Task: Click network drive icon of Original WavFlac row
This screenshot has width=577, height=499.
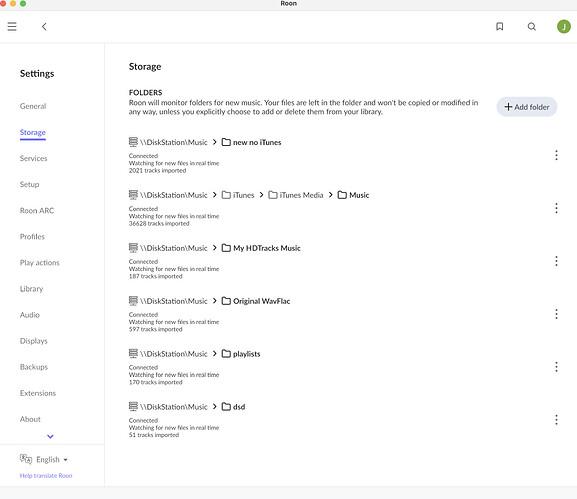Action: click(x=133, y=301)
